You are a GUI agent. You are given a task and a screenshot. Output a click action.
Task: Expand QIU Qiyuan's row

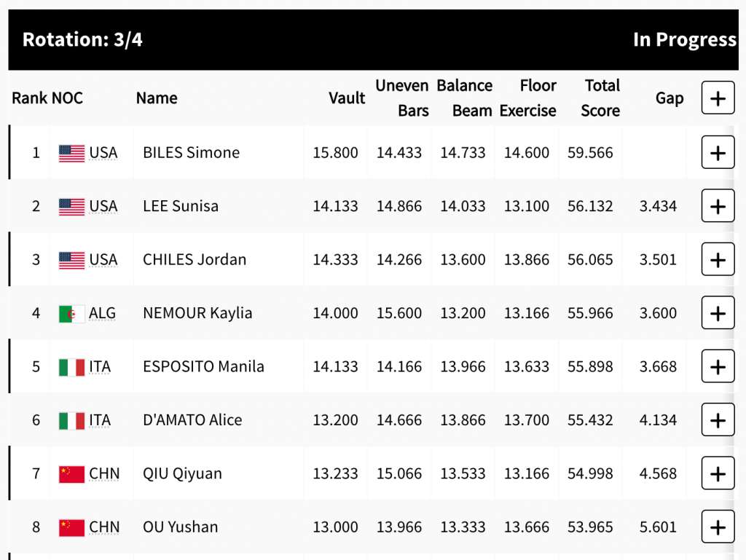click(x=718, y=473)
